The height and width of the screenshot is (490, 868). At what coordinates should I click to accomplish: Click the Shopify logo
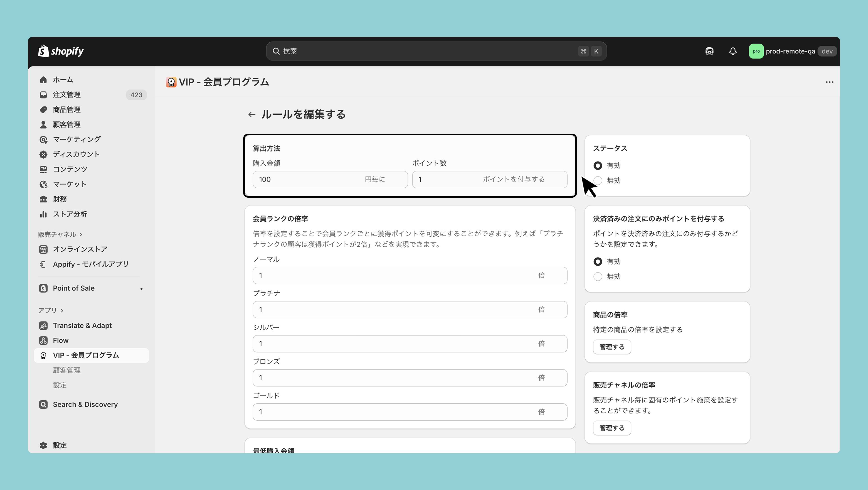[61, 51]
